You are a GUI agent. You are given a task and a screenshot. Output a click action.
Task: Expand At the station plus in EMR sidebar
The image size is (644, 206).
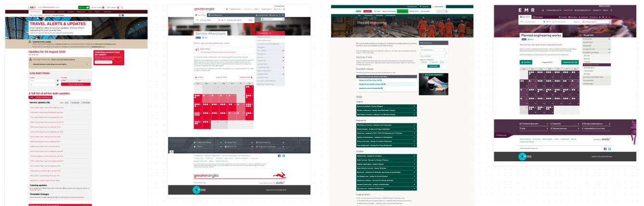click(609, 39)
